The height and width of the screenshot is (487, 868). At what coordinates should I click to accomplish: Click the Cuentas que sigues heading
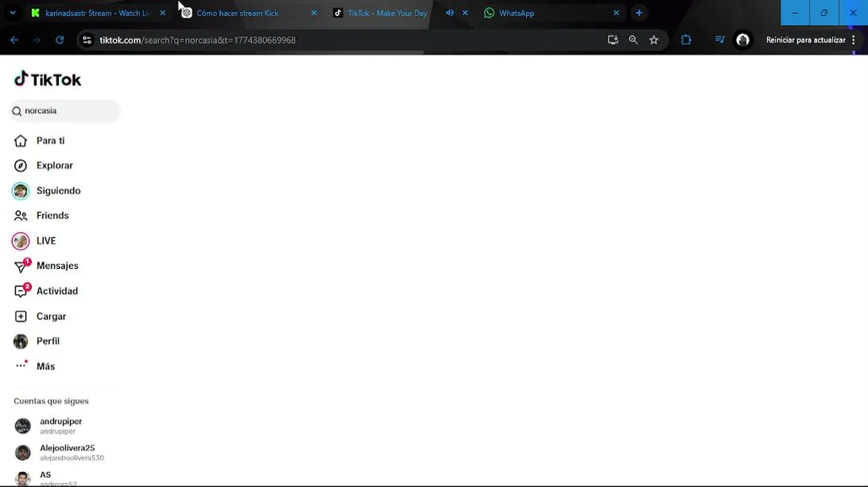(51, 401)
